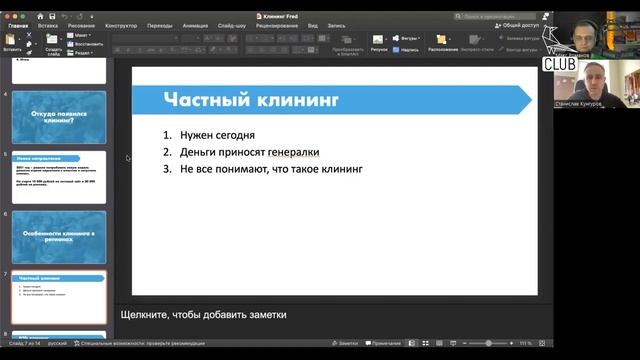Click the slide title Частный клининг
This screenshot has height=360, width=640.
click(x=251, y=99)
